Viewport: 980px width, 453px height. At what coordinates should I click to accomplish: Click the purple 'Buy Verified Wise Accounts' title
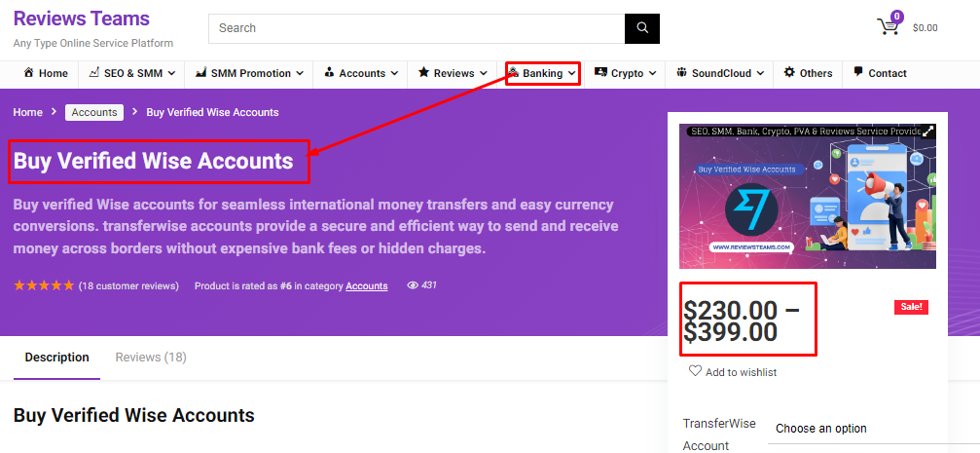click(x=153, y=161)
